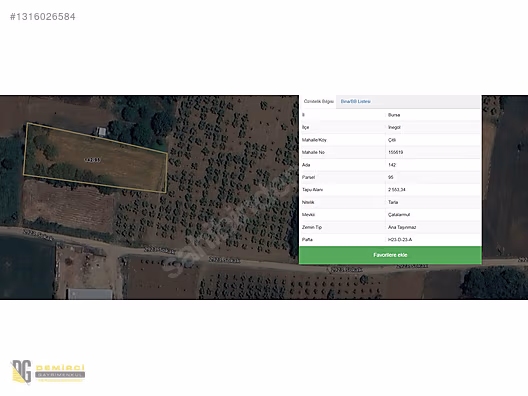Screen dimensions: 528x396
Task: Click the Zemin Tip value Ana Taşınmaz
Action: tap(402, 227)
